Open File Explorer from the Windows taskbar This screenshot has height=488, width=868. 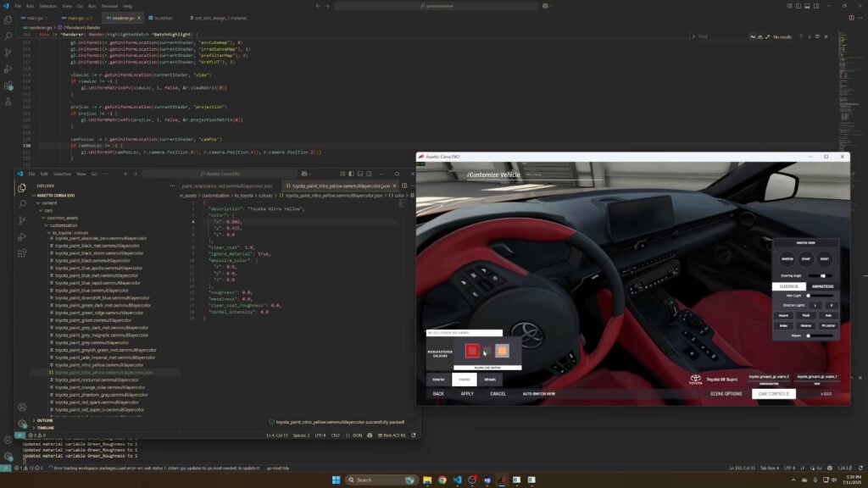(427, 480)
